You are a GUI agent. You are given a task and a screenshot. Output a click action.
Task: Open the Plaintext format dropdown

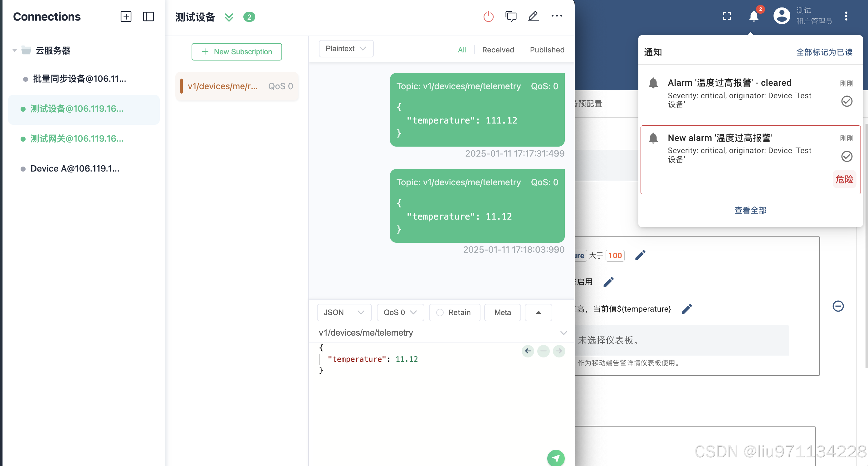pyautogui.click(x=346, y=49)
